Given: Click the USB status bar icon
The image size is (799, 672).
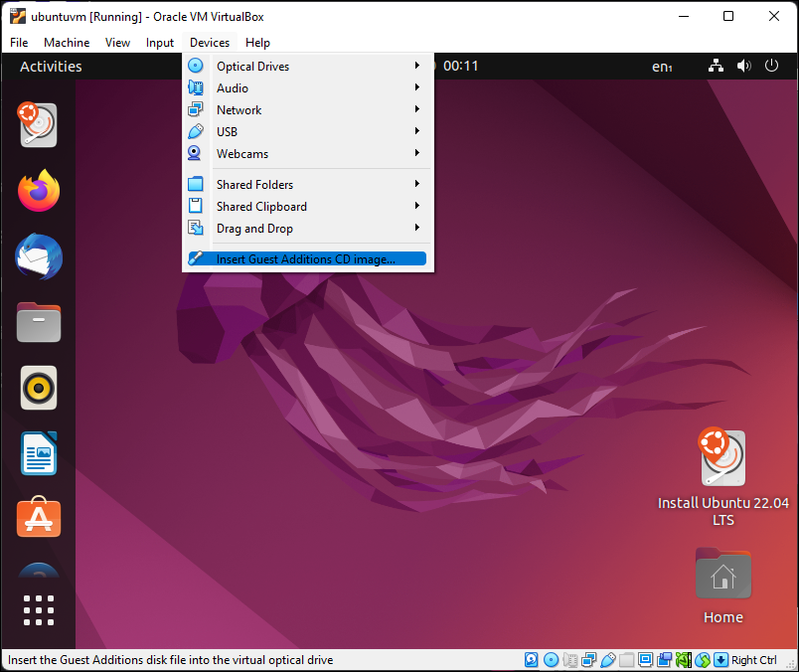Looking at the screenshot, I should pyautogui.click(x=607, y=660).
